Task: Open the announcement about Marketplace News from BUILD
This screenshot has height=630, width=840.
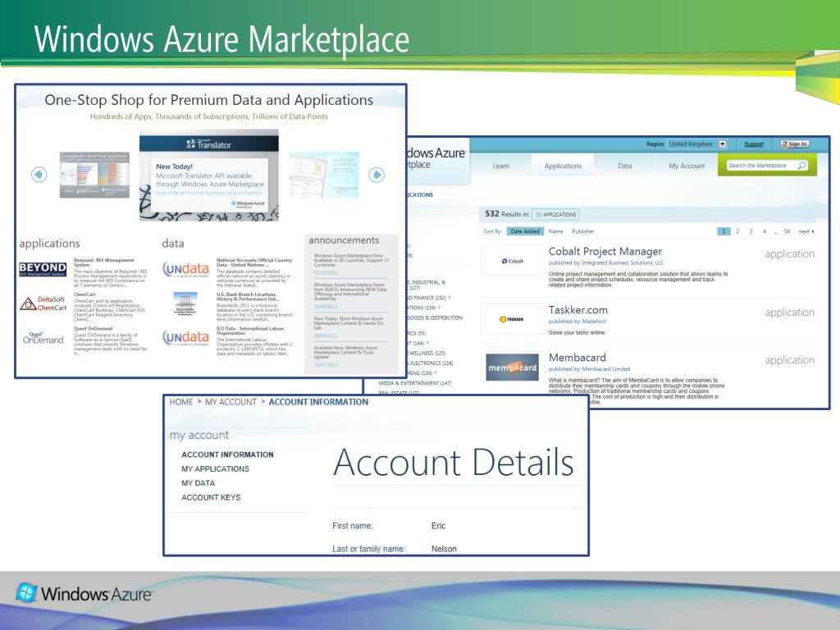Action: click(x=350, y=292)
